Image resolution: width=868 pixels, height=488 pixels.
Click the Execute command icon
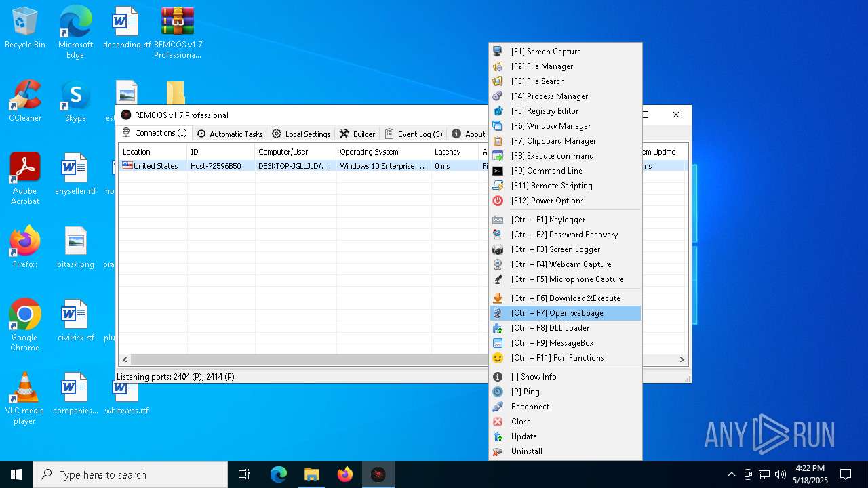498,156
